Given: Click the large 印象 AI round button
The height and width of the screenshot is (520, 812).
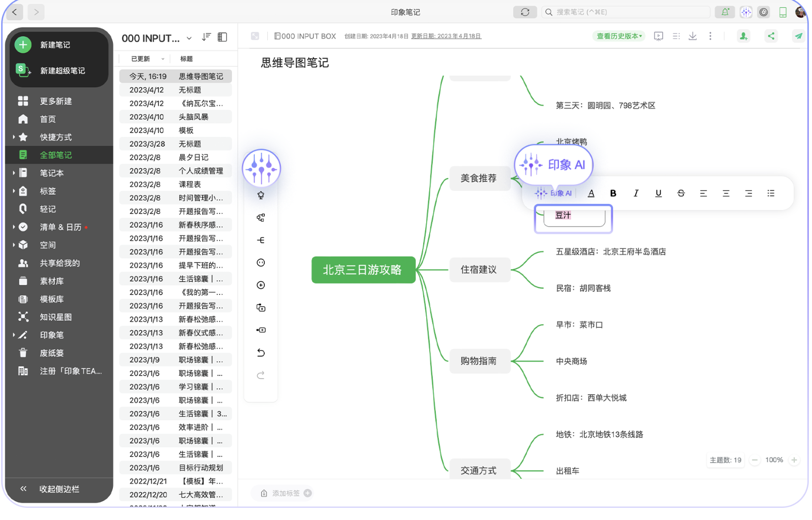Looking at the screenshot, I should 261,168.
